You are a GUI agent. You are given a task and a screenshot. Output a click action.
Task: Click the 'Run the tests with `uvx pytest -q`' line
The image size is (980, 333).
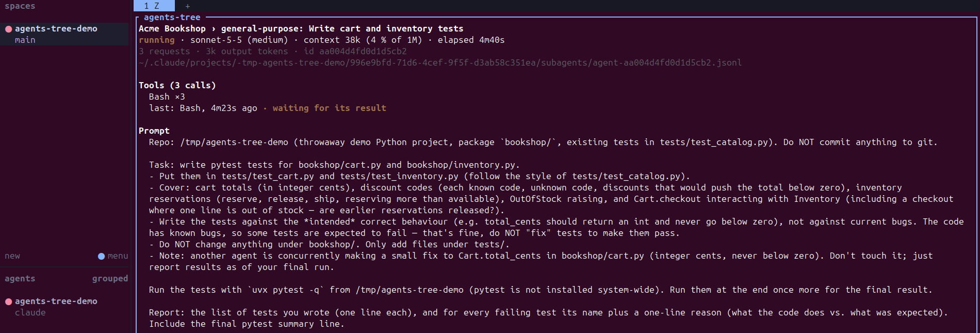coord(541,290)
